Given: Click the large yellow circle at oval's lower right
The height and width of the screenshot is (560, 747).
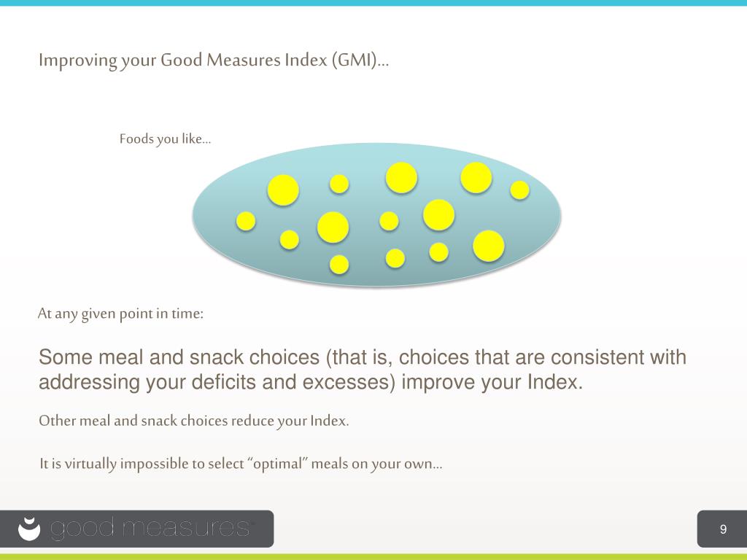Looking at the screenshot, I should (x=488, y=246).
